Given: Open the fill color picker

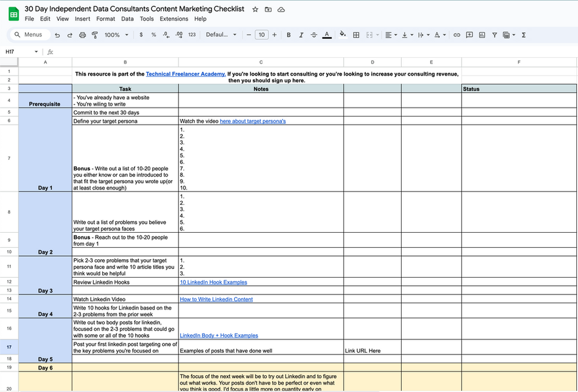Looking at the screenshot, I should click(x=342, y=35).
